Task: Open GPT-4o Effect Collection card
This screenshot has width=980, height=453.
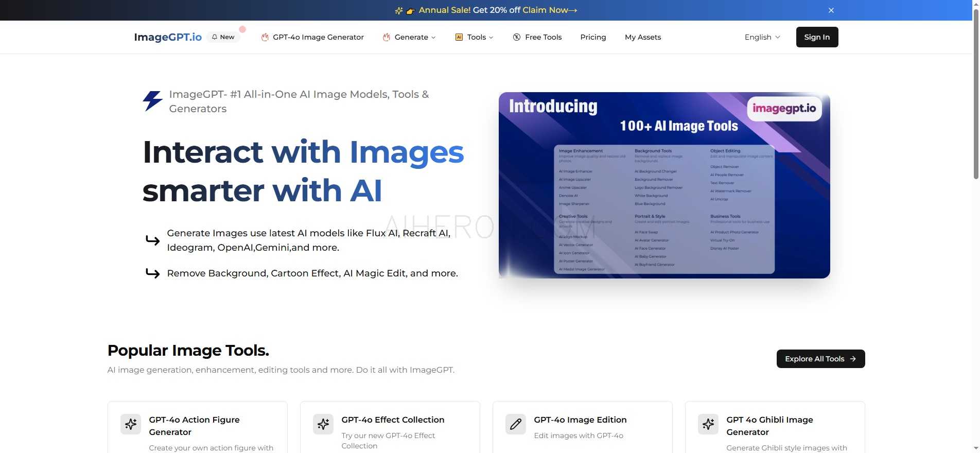Action: point(390,427)
